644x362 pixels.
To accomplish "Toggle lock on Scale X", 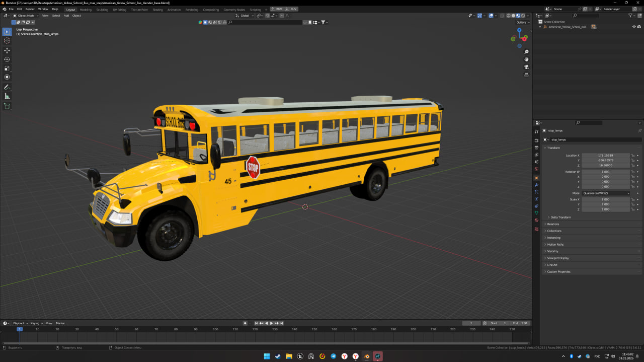I will tap(633, 199).
